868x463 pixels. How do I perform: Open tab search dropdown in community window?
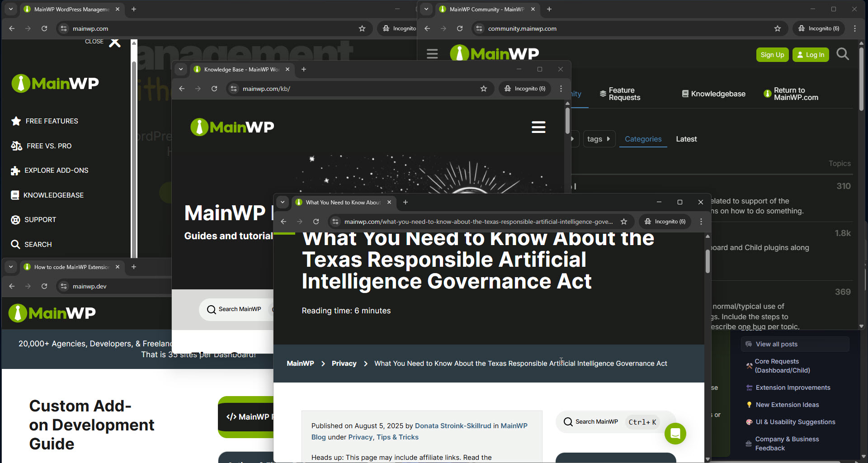click(x=426, y=9)
